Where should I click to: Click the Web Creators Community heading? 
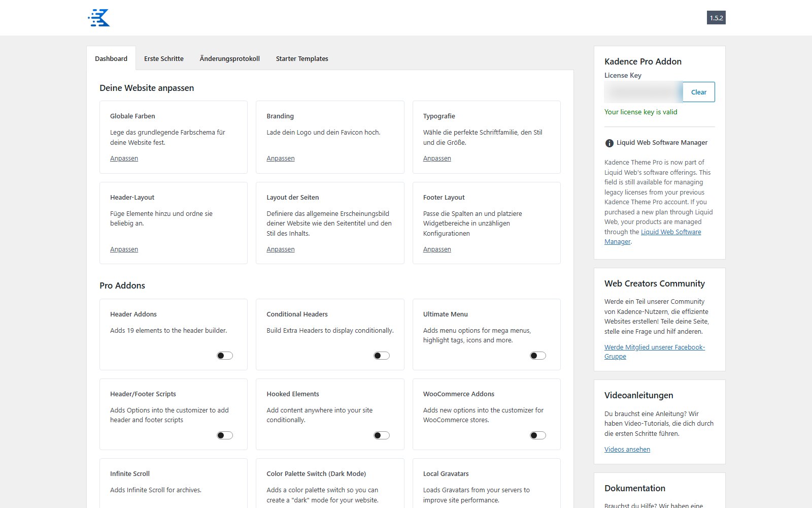655,283
